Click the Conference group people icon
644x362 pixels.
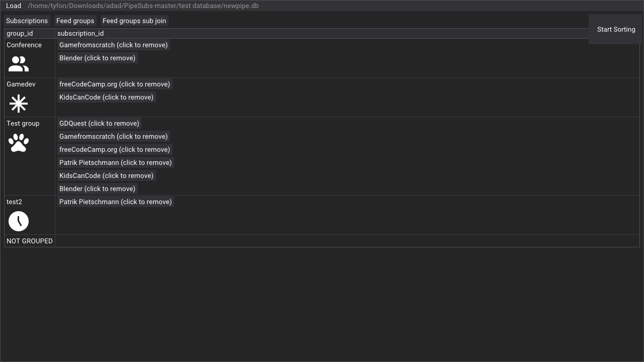pyautogui.click(x=19, y=64)
